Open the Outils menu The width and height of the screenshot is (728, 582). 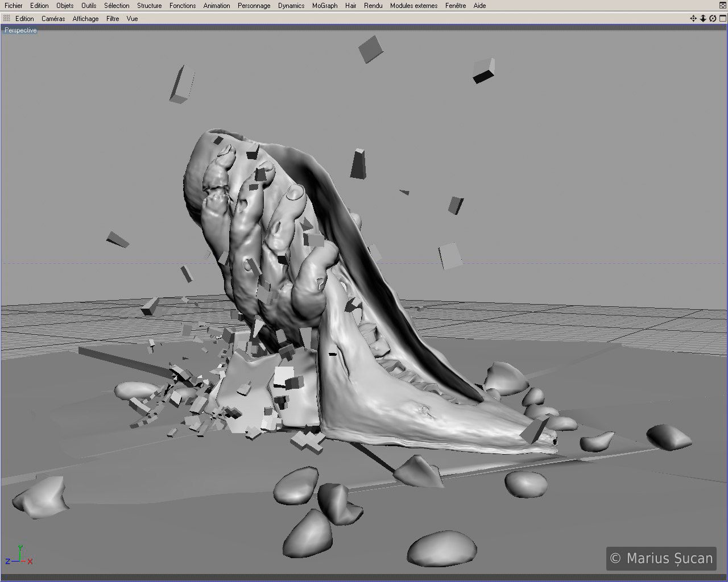click(89, 6)
